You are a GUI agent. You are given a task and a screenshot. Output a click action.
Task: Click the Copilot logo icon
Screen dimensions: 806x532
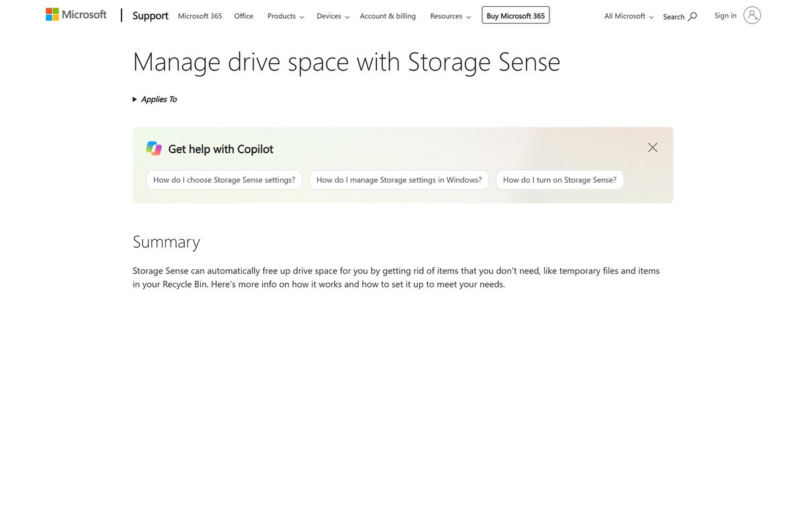154,148
